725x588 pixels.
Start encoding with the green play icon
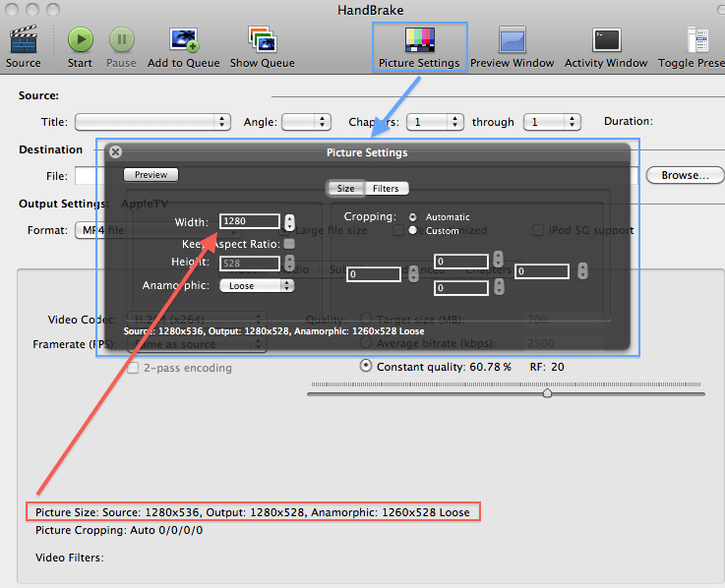click(81, 39)
